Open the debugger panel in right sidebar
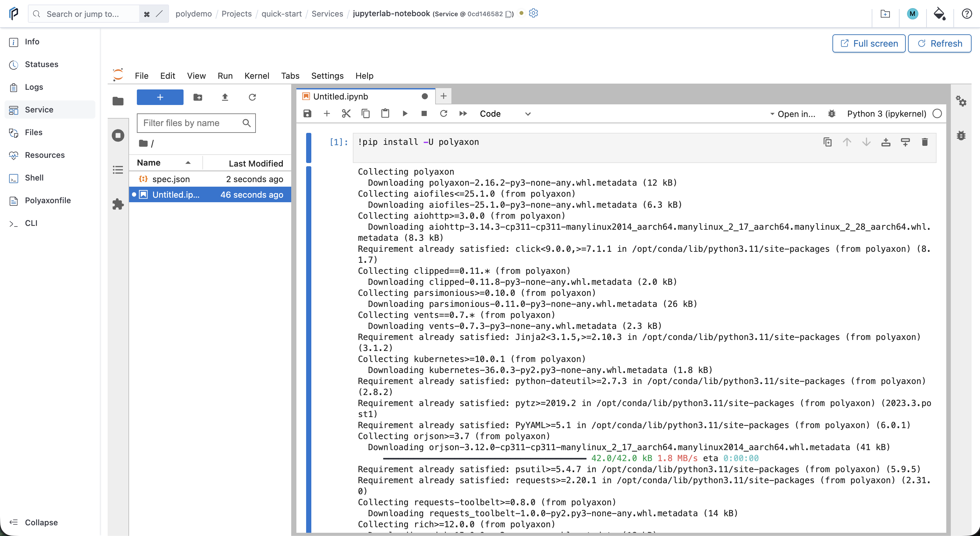The image size is (980, 536). [961, 135]
